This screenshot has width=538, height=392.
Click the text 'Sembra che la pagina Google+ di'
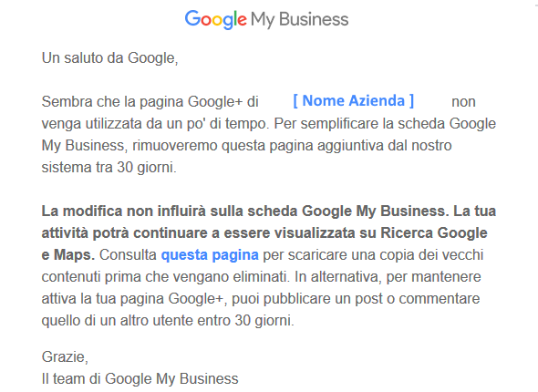tap(150, 102)
